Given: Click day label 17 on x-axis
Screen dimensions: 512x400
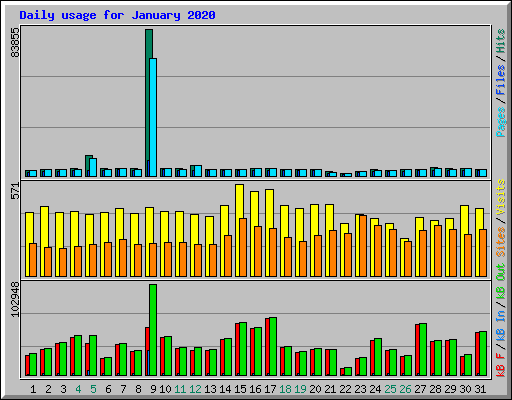Looking at the screenshot, I should [270, 389].
